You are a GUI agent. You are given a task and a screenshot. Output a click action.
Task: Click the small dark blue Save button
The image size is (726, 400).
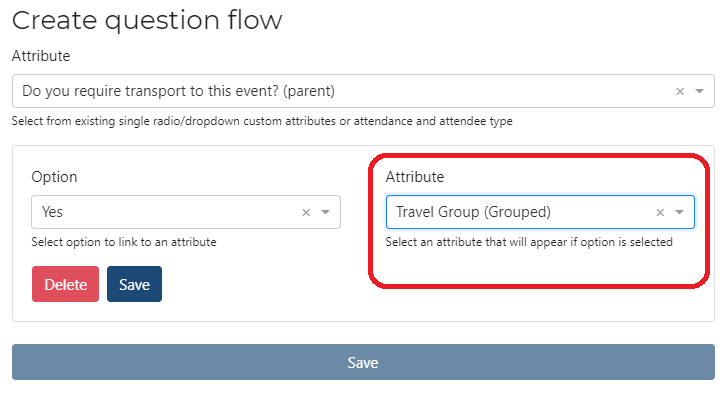pyautogui.click(x=134, y=284)
